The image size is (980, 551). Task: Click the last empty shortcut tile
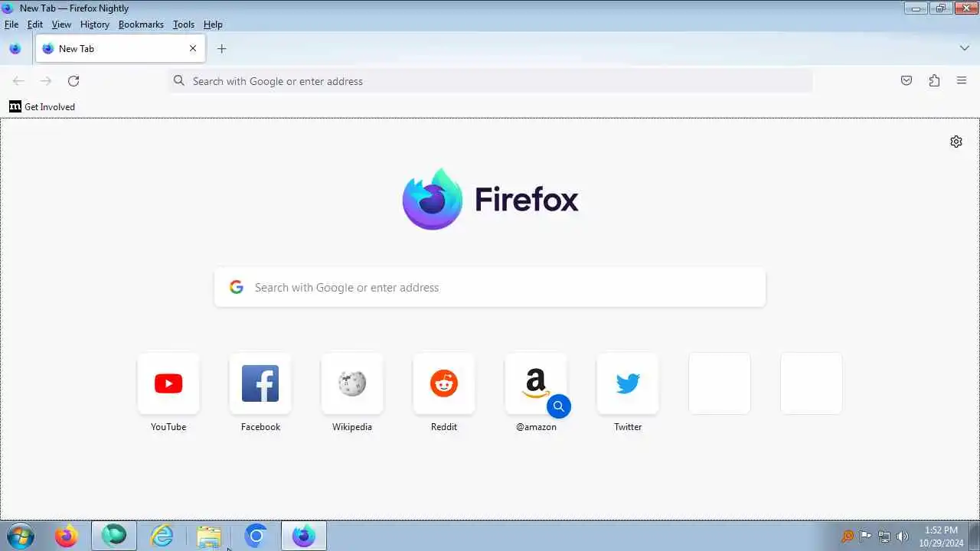point(812,383)
